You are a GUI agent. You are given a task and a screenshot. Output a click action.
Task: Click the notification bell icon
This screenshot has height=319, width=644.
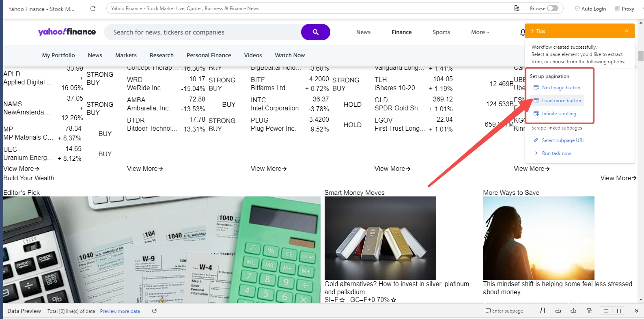coord(523,32)
